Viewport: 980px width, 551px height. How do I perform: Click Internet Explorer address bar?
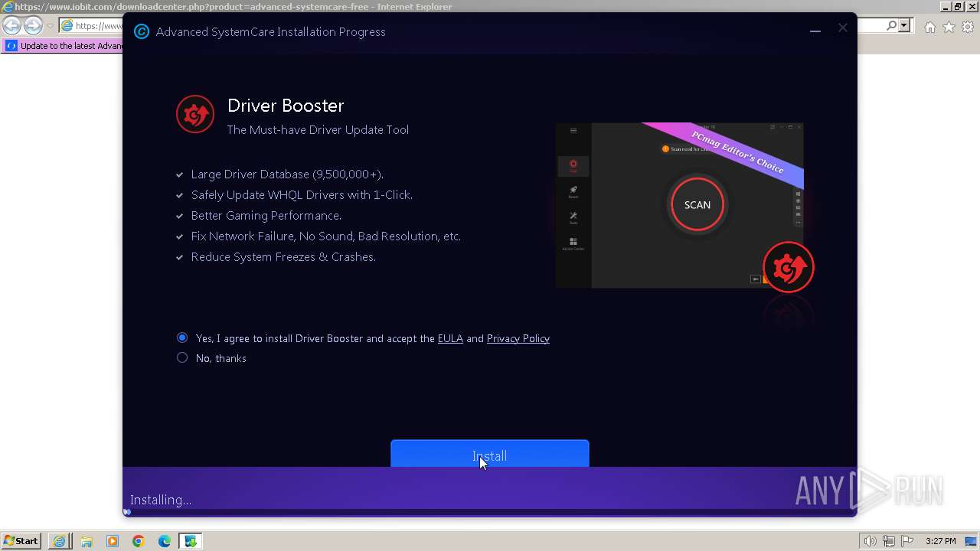click(90, 26)
